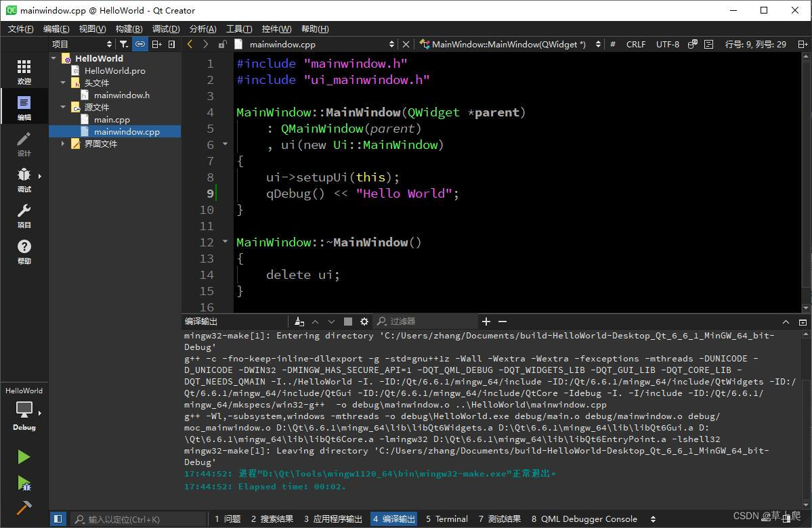Fold the destructor at line 12 arrow

(226, 241)
